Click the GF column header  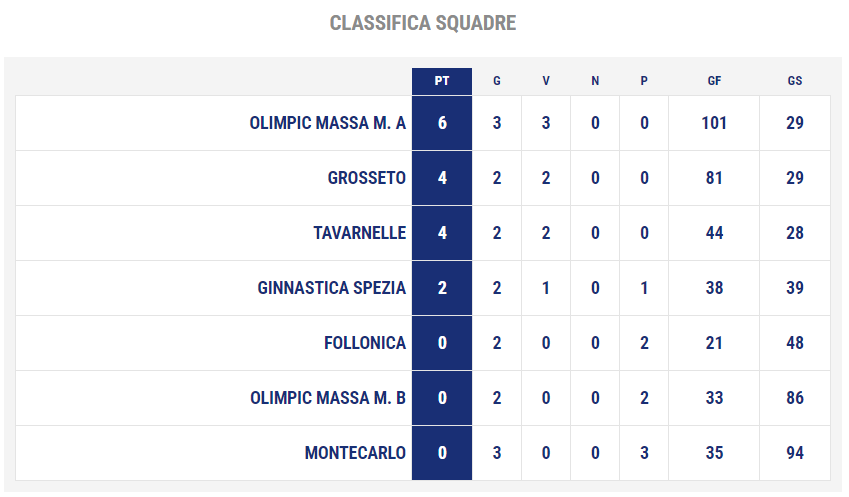pos(714,81)
